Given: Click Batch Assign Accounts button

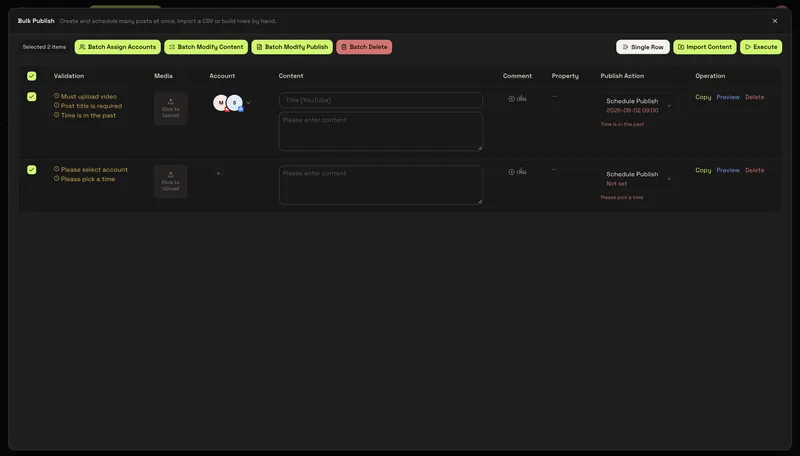Looking at the screenshot, I should 117,47.
